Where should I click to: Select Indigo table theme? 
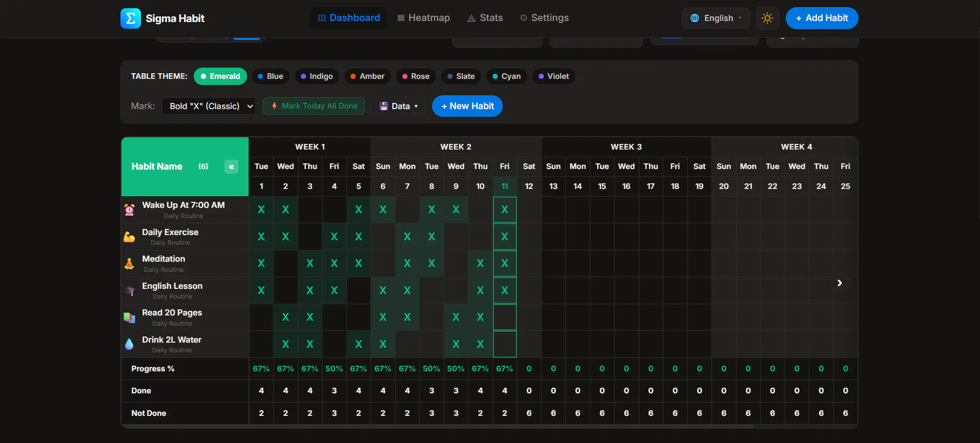317,76
